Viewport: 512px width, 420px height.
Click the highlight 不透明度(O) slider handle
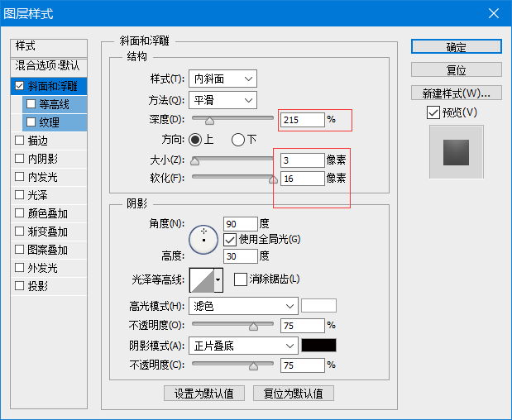click(x=253, y=327)
